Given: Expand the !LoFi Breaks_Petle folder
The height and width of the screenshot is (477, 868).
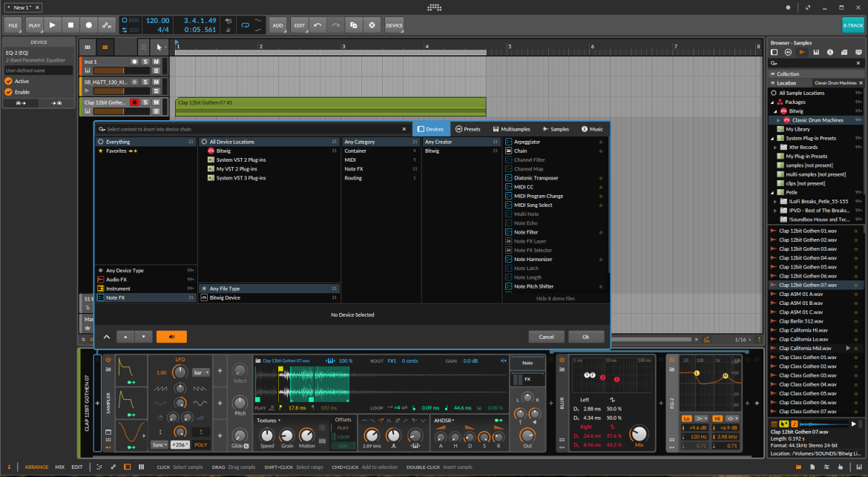Looking at the screenshot, I should 775,202.
